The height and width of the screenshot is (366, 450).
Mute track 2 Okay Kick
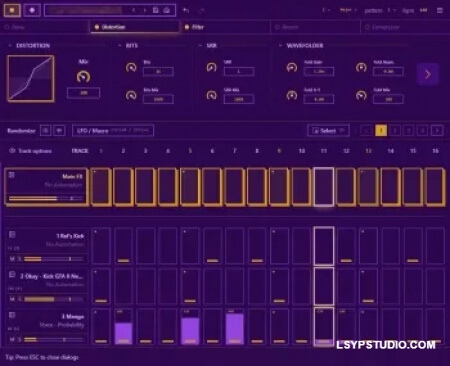click(12, 299)
